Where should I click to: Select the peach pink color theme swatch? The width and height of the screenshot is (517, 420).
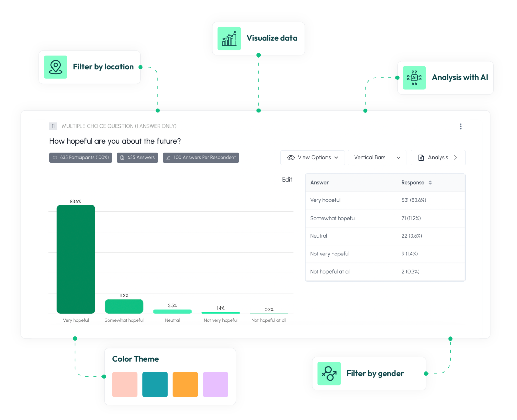tap(125, 385)
